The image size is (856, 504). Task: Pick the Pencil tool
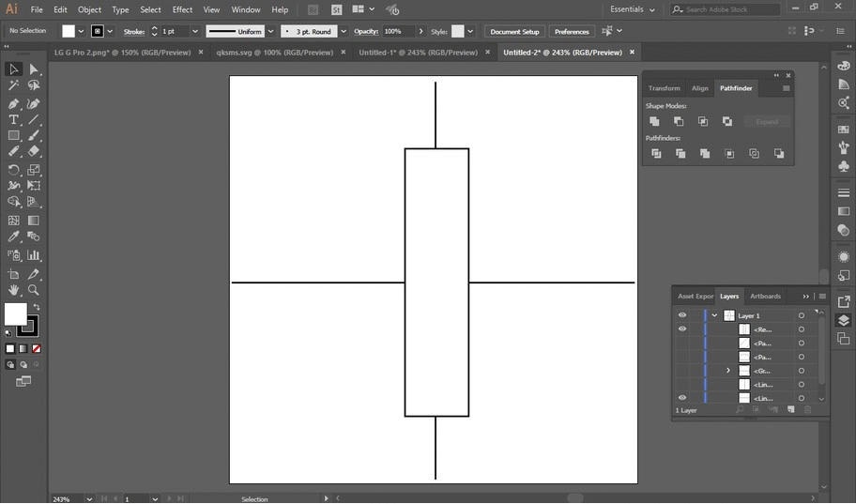(14, 151)
